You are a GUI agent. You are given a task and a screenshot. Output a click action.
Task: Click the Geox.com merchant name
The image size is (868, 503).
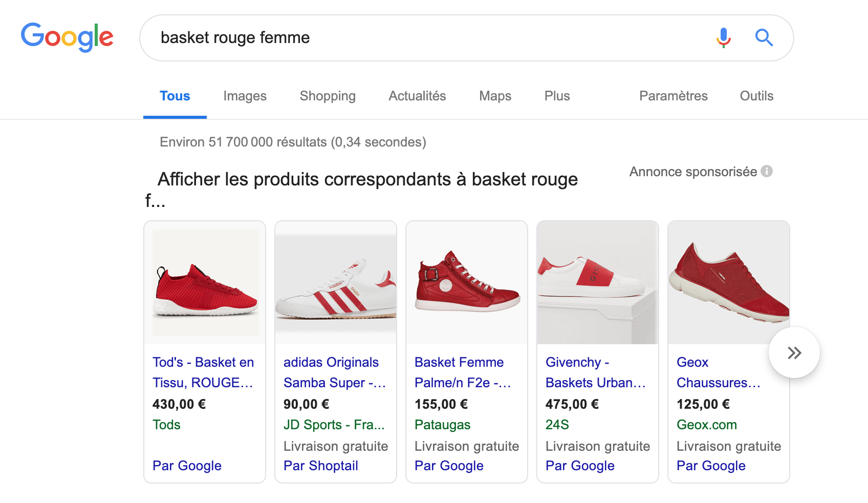707,425
